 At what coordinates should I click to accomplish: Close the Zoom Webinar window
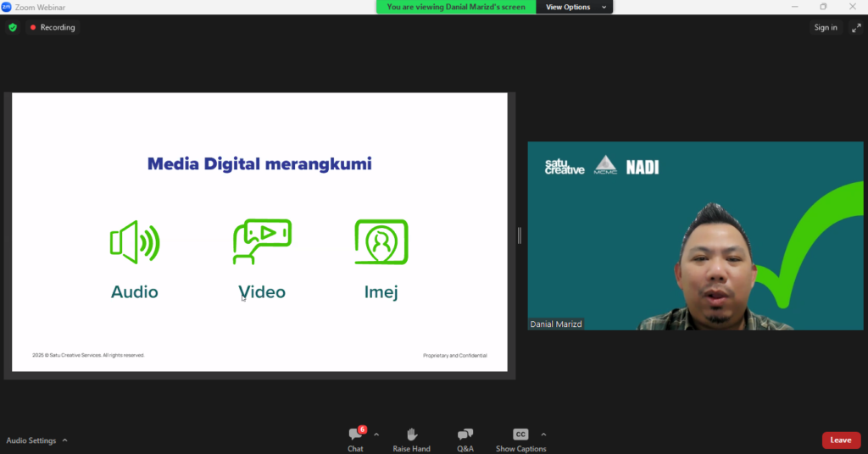point(853,7)
